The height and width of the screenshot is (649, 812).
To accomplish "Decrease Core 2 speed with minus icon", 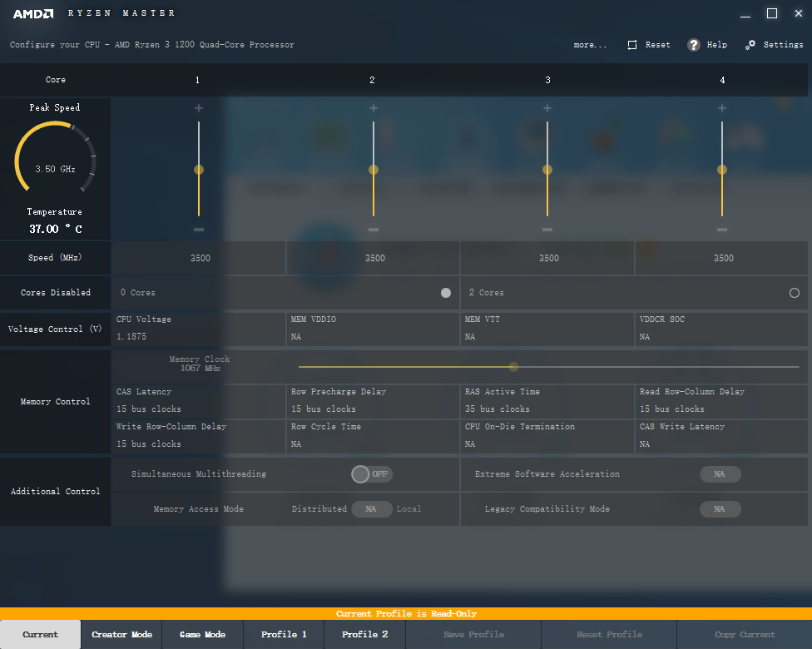I will pos(374,230).
